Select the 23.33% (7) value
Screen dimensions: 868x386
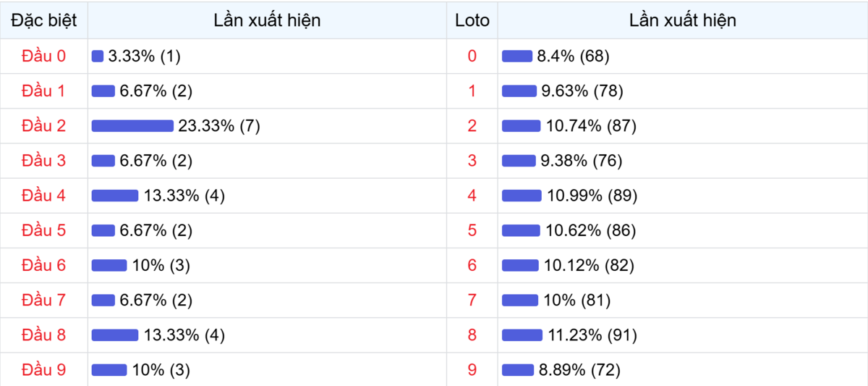(x=219, y=126)
